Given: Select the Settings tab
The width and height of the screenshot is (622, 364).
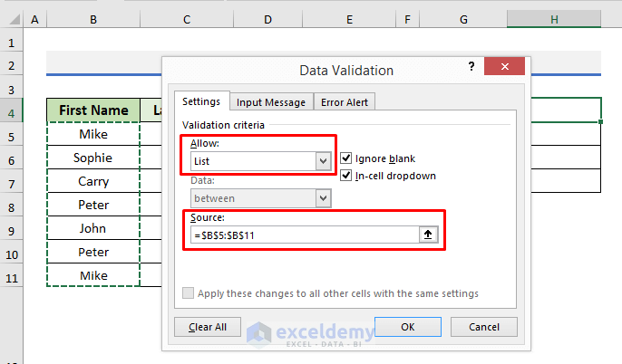Looking at the screenshot, I should 201,101.
